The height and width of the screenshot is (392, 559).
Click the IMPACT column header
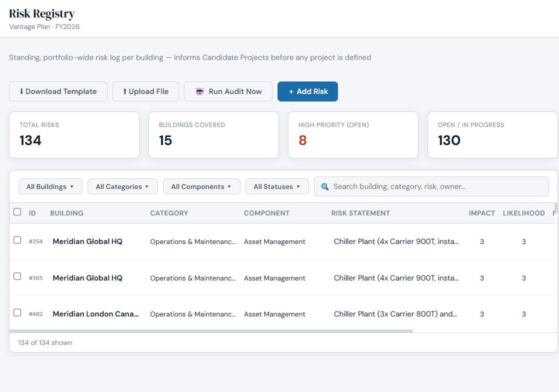[x=481, y=213]
